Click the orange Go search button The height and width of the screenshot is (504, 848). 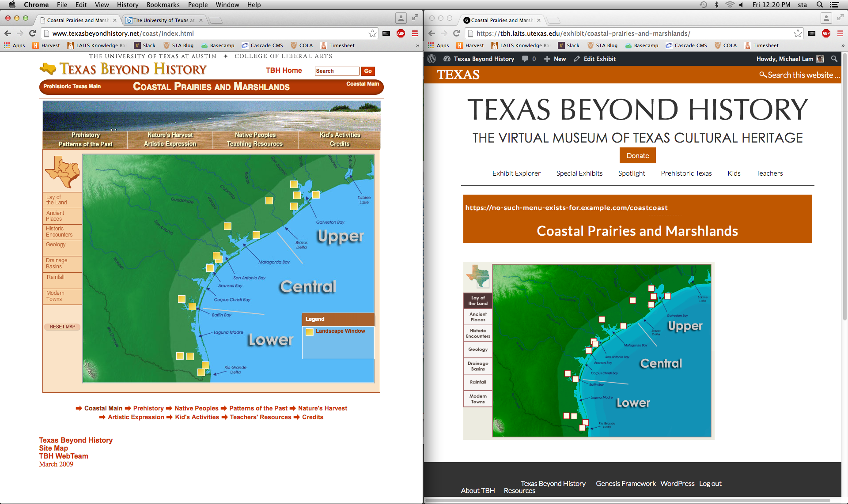tap(368, 71)
